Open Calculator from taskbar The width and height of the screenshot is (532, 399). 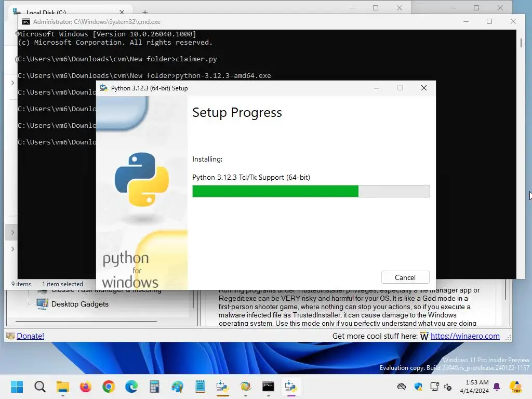click(154, 387)
